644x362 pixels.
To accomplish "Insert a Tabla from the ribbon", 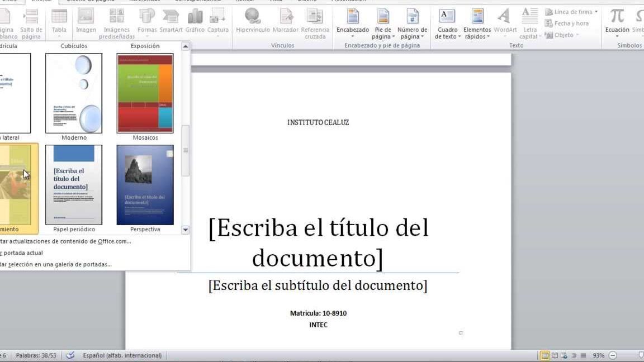I will pos(59,23).
